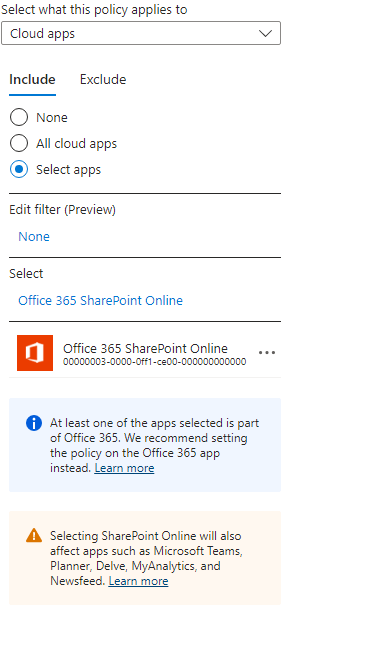Click Learn more in the Office 365 info box
The image size is (384, 653).
coord(124,468)
